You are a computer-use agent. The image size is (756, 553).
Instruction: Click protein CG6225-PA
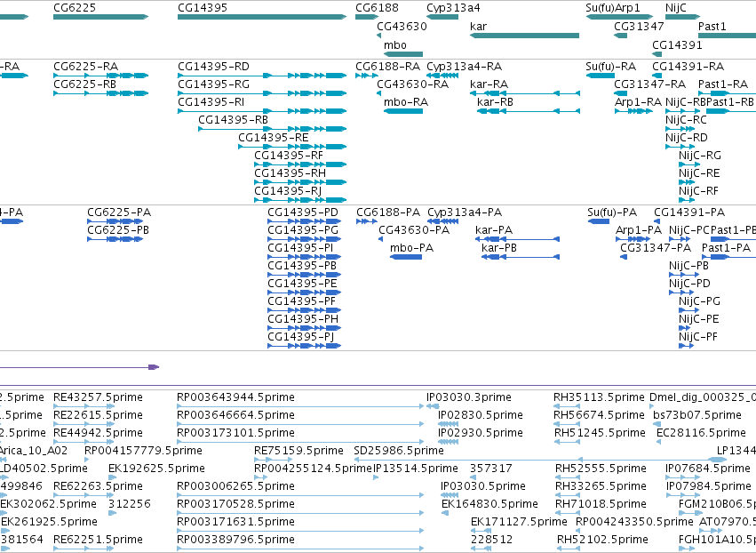click(x=119, y=212)
